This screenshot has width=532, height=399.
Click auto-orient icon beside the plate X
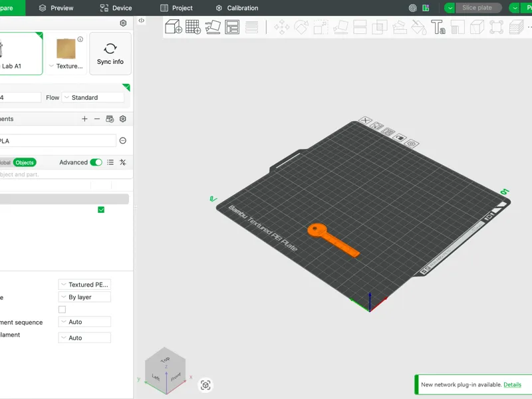point(376,126)
